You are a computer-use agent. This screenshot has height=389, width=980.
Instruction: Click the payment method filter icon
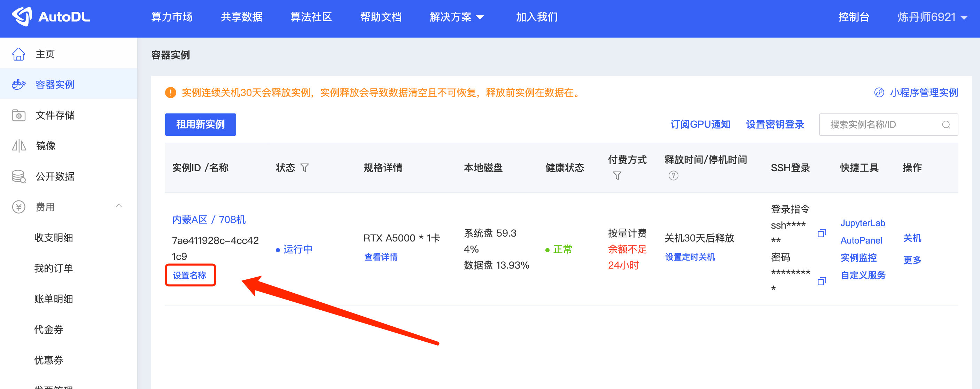coord(617,176)
